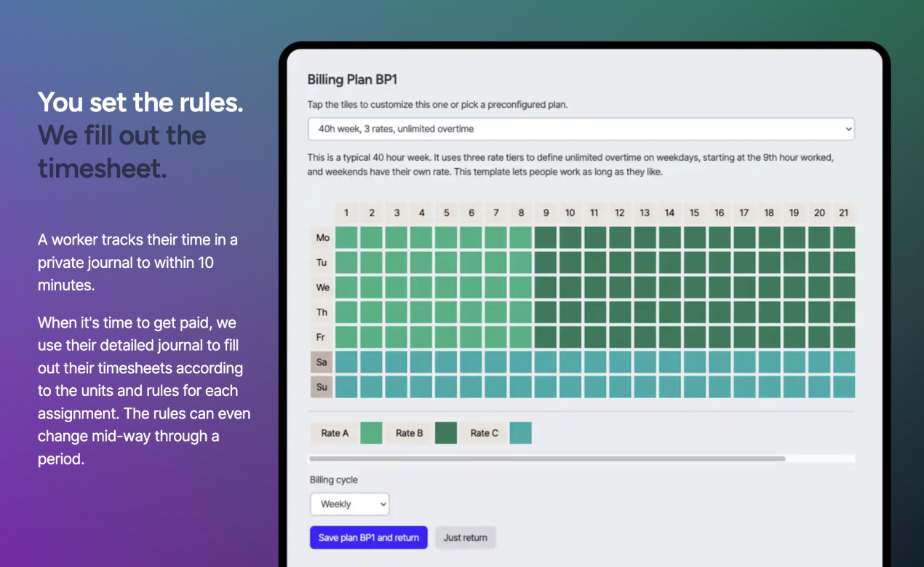Viewport: 924px width, 567px height.
Task: Open the preconfigured plan template dropdown
Action: (581, 128)
